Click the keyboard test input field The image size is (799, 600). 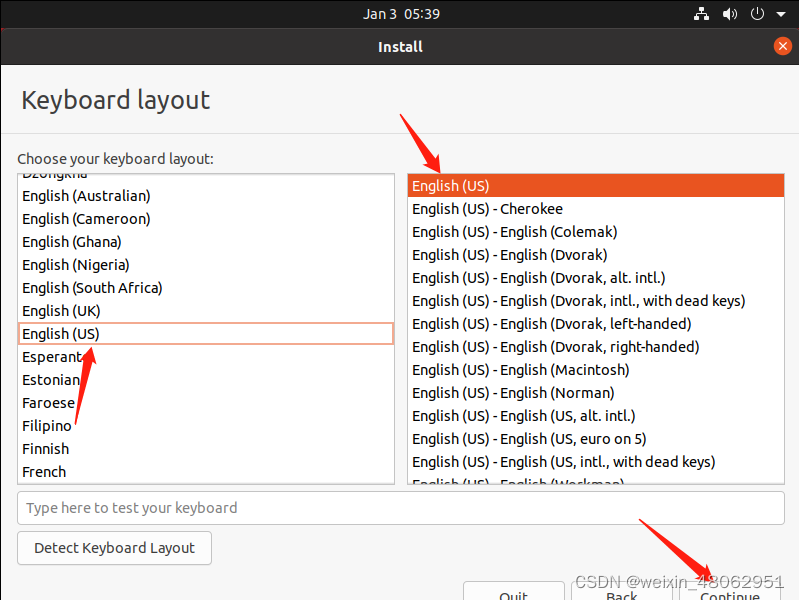[x=400, y=508]
